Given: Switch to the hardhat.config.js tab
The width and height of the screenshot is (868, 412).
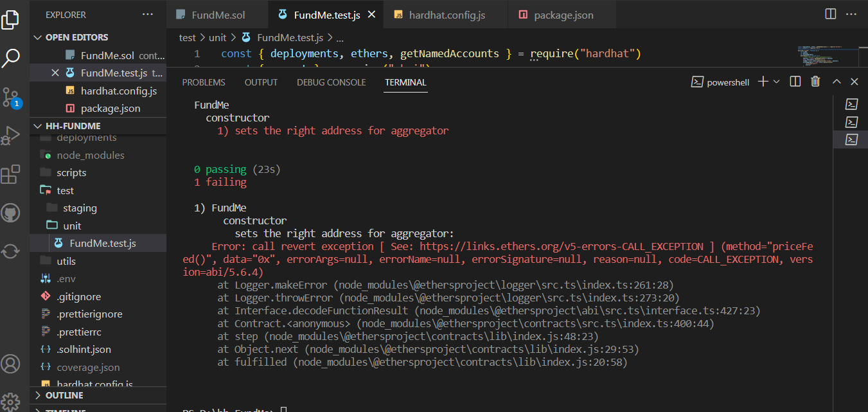Looking at the screenshot, I should click(x=445, y=14).
